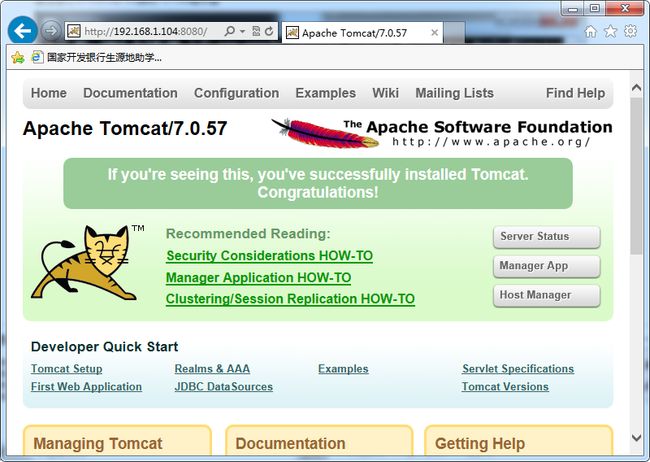Click the browser Back arrow button
The image size is (650, 462).
22,30
